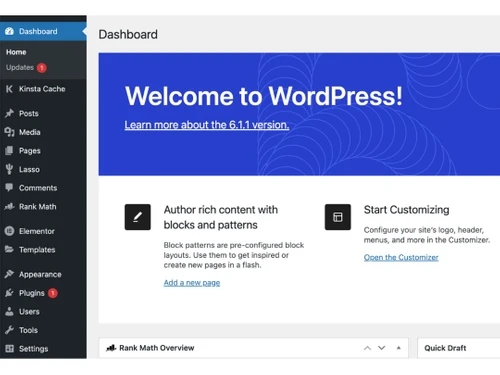Click the Elementor circle icon

(x=9, y=231)
